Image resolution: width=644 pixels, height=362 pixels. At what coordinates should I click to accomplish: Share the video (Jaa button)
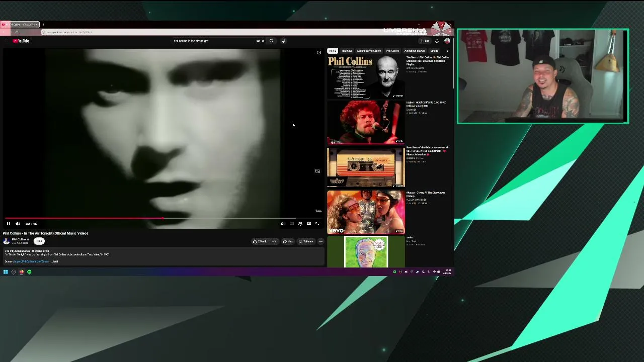point(288,241)
